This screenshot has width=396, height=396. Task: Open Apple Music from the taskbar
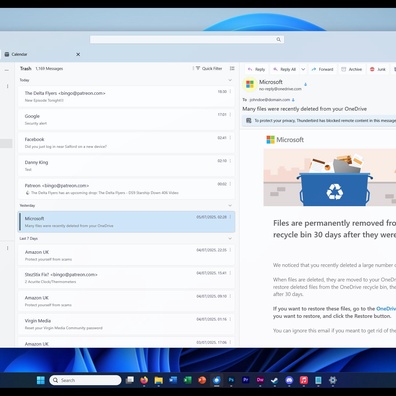click(x=304, y=380)
